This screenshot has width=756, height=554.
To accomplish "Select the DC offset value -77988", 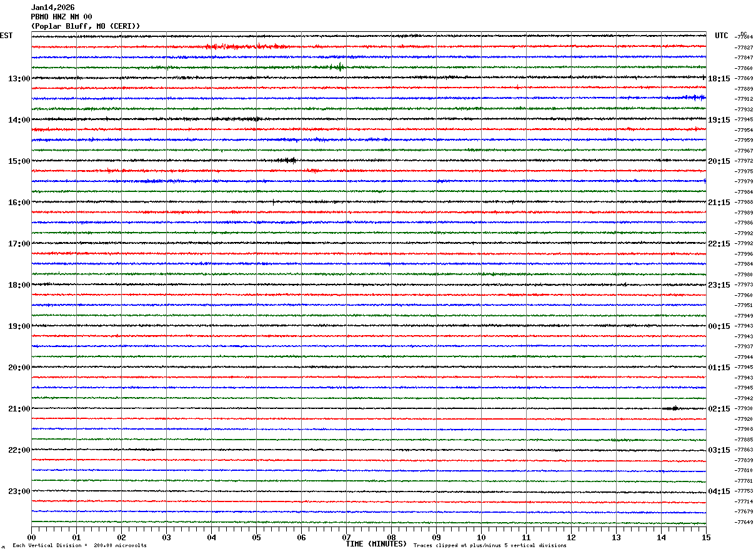I will [744, 202].
